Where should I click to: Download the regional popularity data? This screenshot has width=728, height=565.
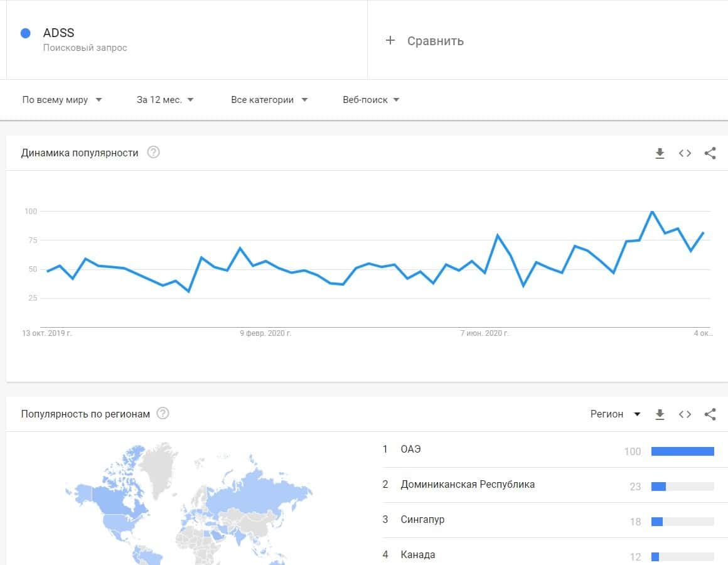(660, 414)
